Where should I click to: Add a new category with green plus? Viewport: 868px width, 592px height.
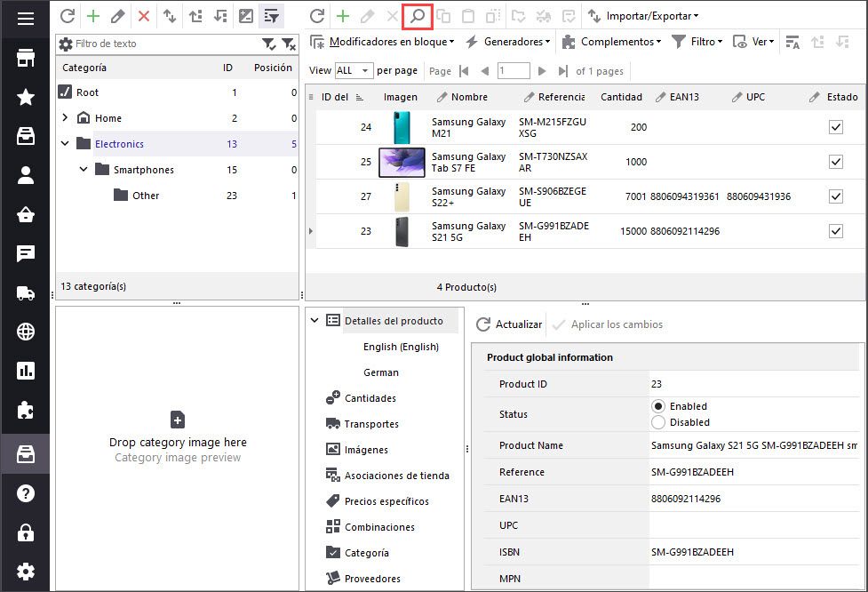[93, 16]
